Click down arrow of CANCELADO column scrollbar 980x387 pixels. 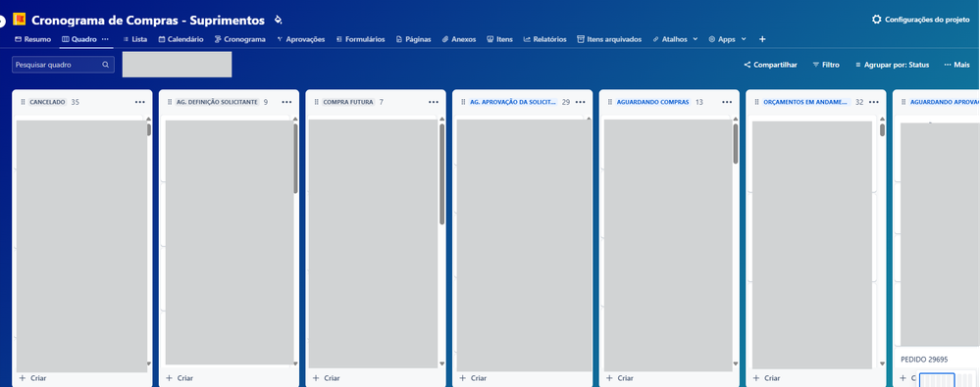[149, 363]
